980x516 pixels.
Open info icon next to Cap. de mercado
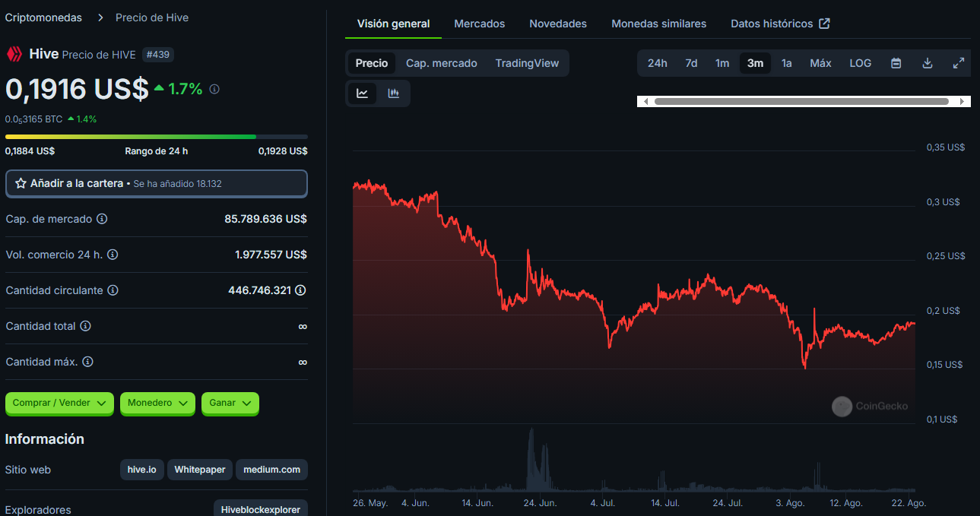(x=102, y=219)
